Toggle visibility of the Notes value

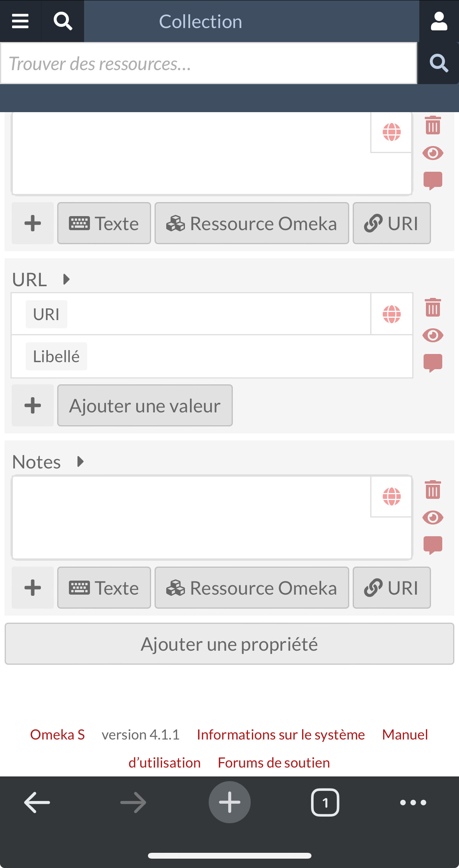pyautogui.click(x=433, y=517)
